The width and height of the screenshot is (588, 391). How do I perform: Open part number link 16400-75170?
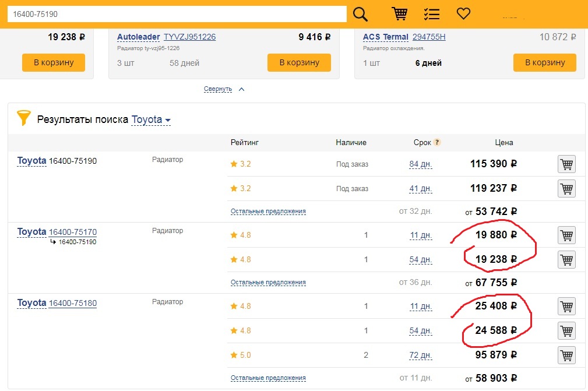click(x=73, y=232)
